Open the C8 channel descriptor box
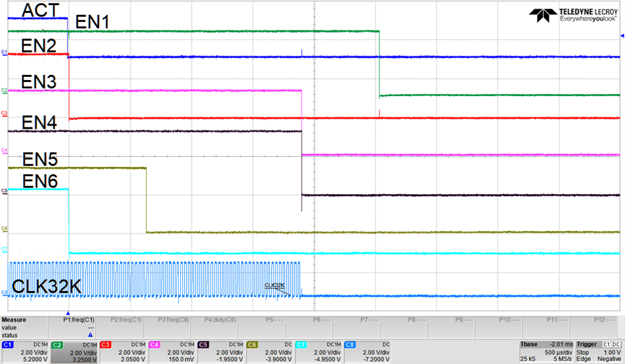625x364 pixels. pos(366,352)
